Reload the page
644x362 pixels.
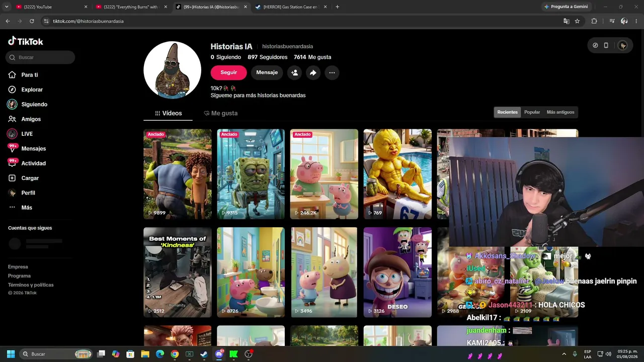[32, 21]
